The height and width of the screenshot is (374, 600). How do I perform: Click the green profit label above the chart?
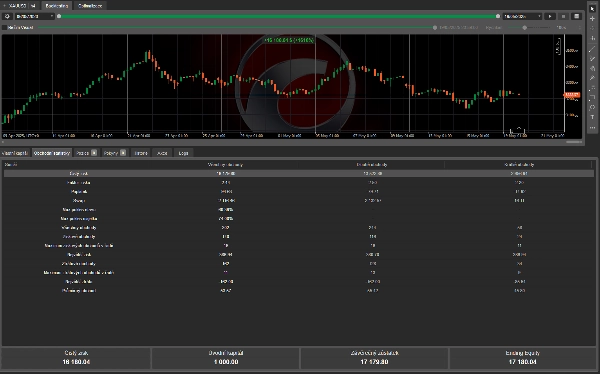(289, 40)
